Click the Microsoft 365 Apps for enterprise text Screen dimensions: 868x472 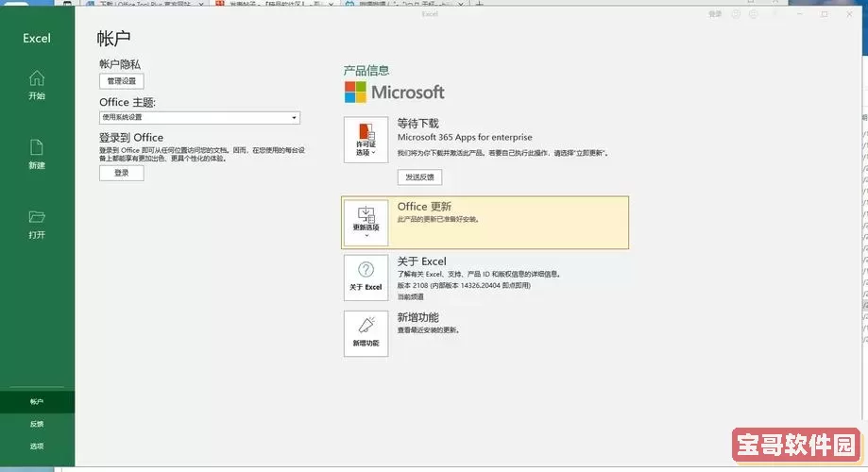coord(465,137)
